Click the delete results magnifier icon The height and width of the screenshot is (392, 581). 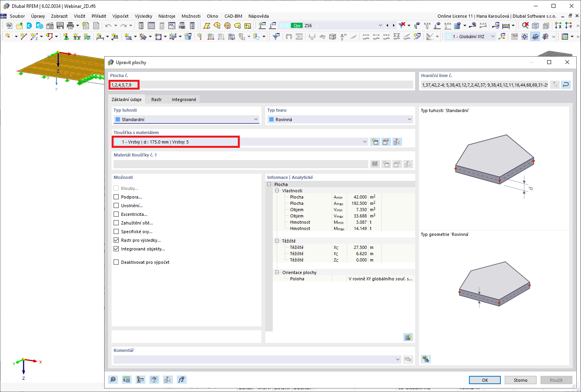tap(525, 26)
